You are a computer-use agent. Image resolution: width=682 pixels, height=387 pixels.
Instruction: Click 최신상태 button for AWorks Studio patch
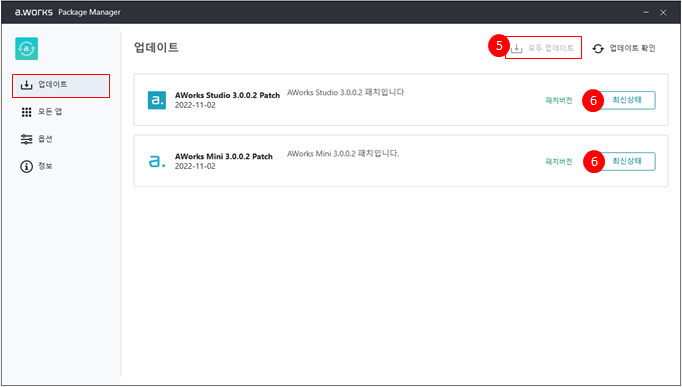click(x=627, y=100)
